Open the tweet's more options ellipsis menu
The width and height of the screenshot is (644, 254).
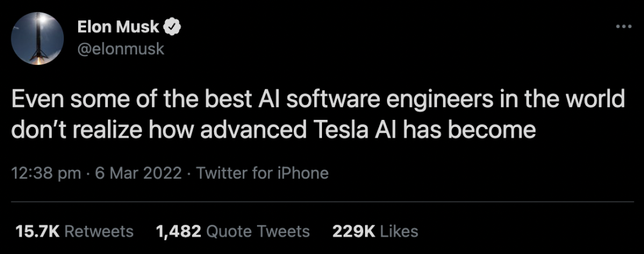[x=623, y=27]
